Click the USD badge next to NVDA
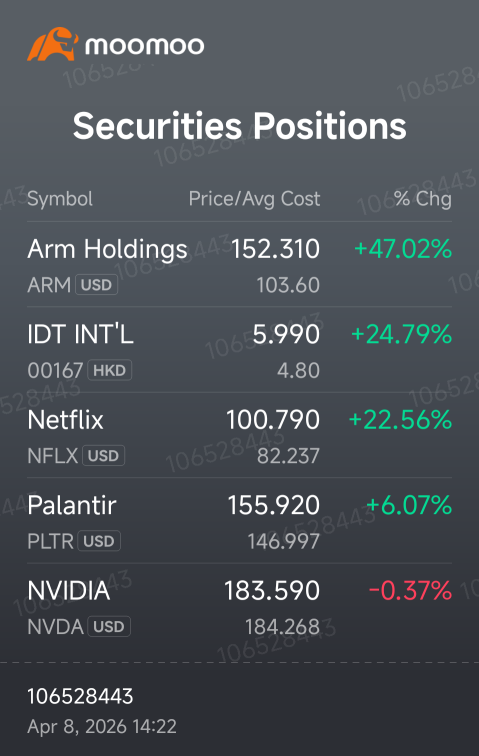The width and height of the screenshot is (479, 756). click(x=109, y=626)
